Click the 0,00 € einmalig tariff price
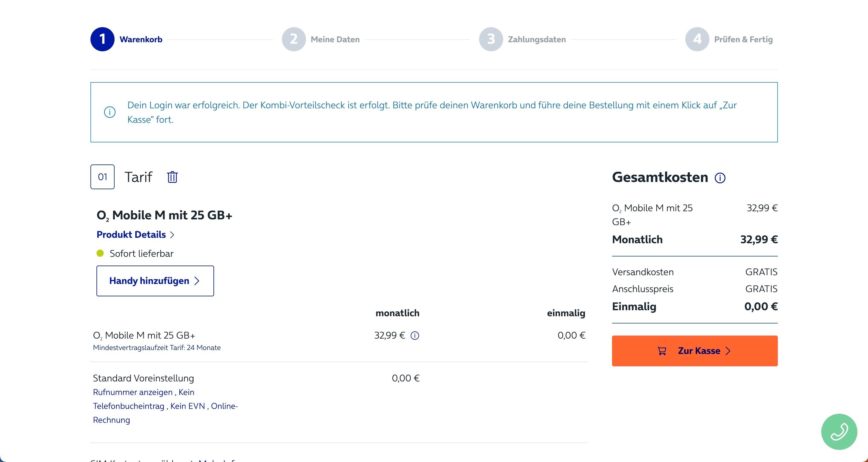 [x=571, y=336]
